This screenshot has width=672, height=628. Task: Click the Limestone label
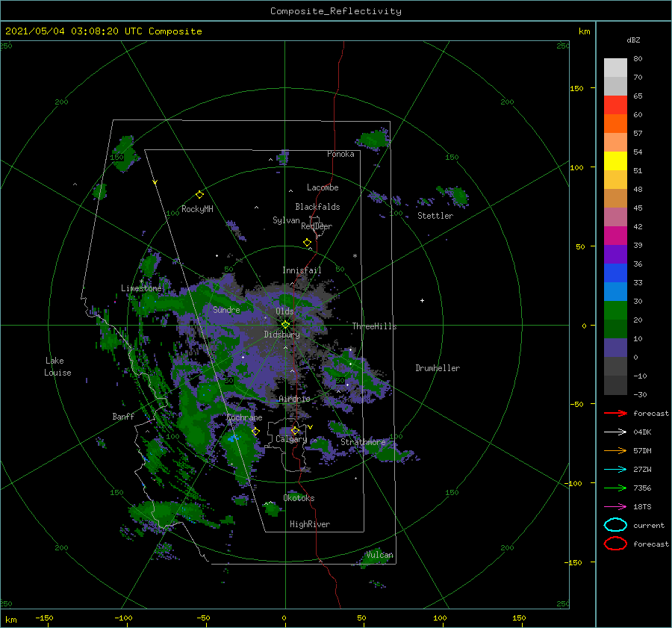(141, 288)
